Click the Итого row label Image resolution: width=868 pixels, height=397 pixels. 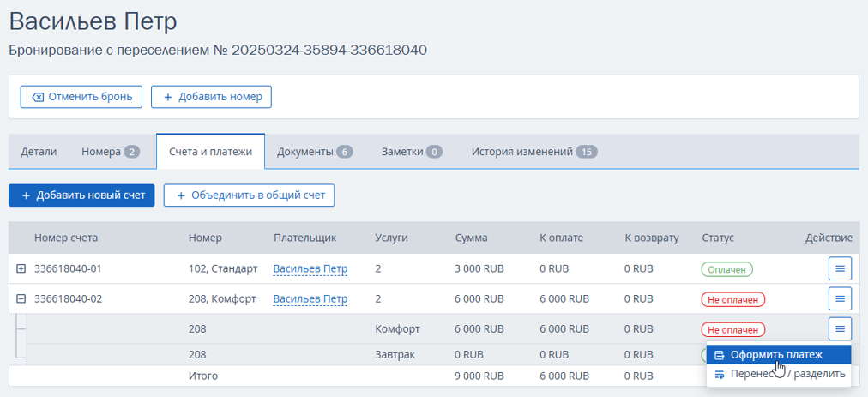[203, 376]
